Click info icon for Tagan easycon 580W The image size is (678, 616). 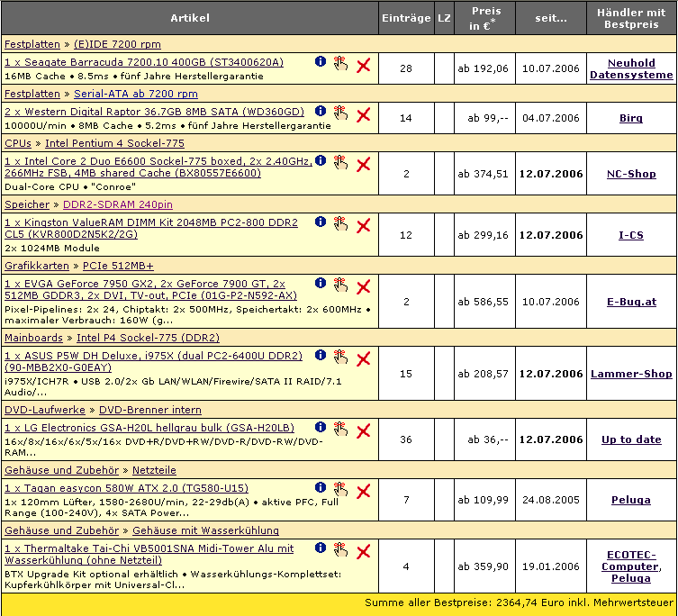tap(320, 487)
